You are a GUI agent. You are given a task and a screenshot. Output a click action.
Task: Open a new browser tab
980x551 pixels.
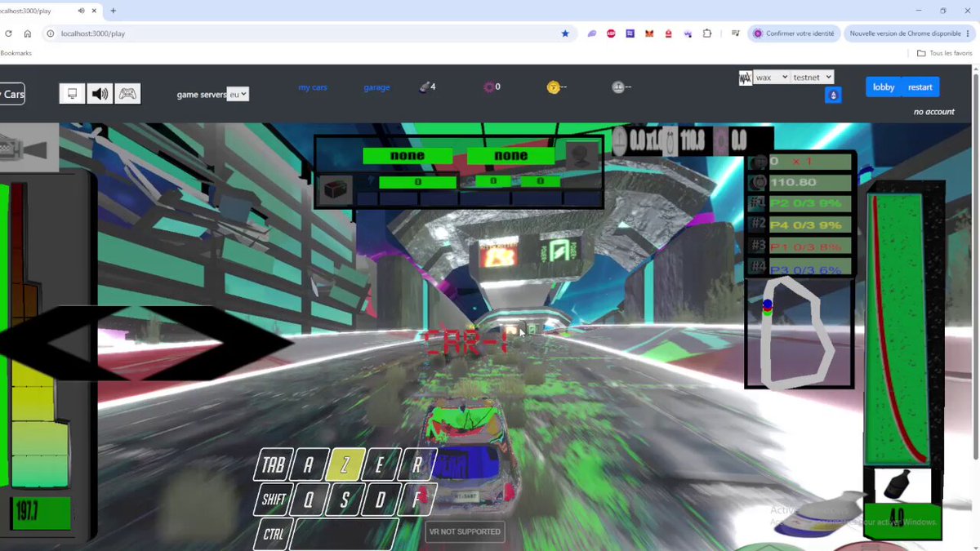click(113, 11)
